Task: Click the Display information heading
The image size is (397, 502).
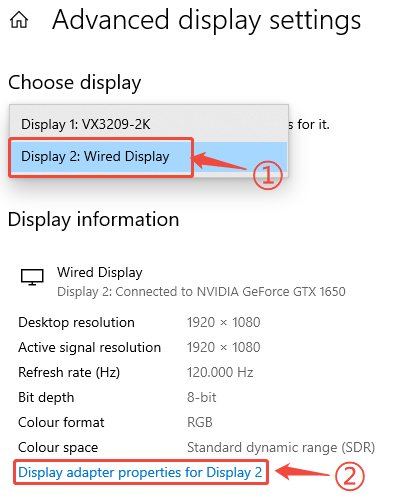Action: coord(93,219)
